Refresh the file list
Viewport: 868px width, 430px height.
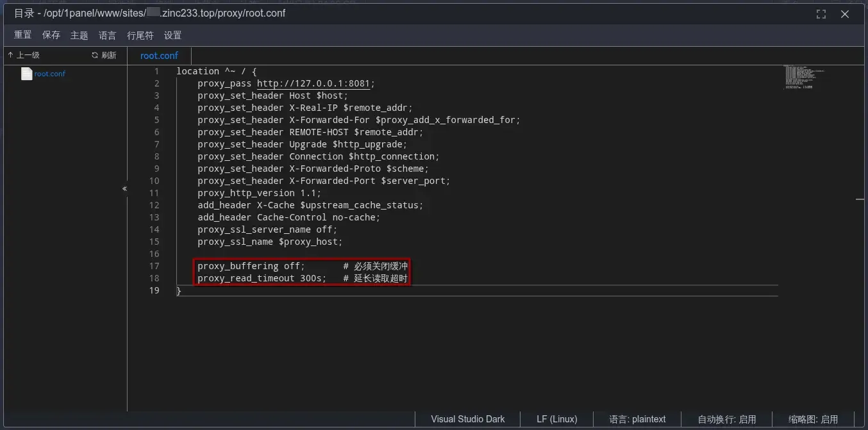pyautogui.click(x=104, y=55)
